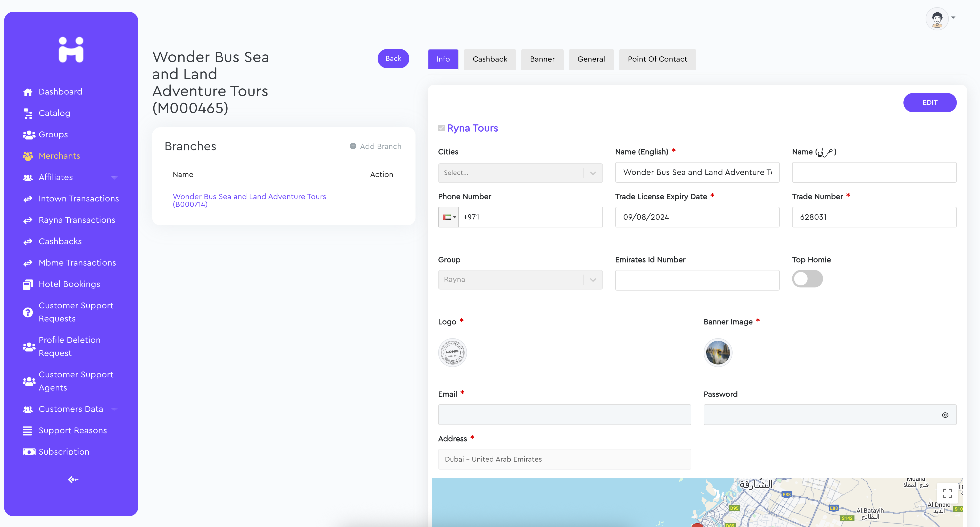The height and width of the screenshot is (527, 980).
Task: Click the Dashboard home icon
Action: [27, 92]
